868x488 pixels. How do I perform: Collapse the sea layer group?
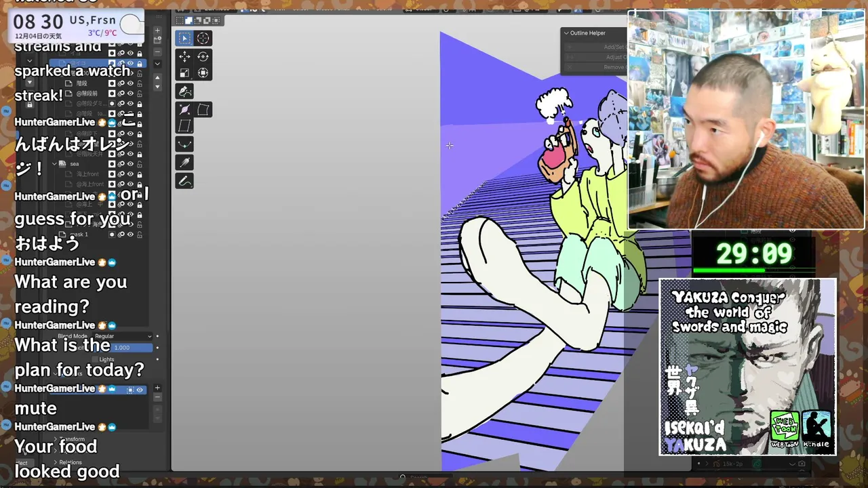coord(54,164)
